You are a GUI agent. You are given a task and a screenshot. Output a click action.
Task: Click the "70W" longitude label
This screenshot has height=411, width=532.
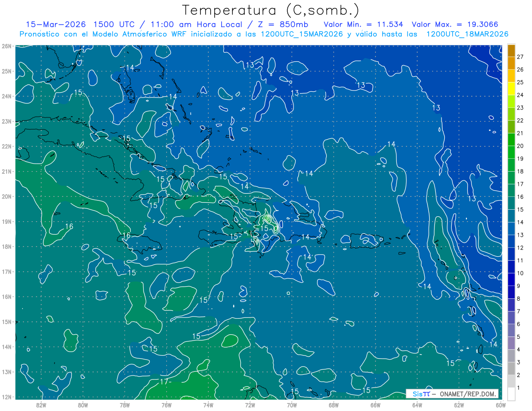292,405
